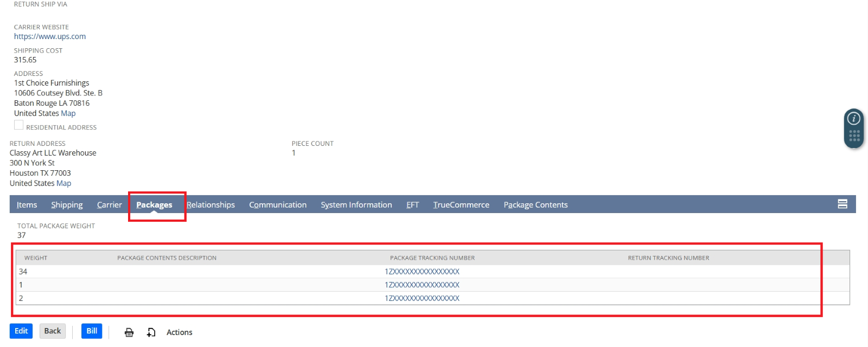
Task: Open the Carrier tab
Action: point(109,205)
